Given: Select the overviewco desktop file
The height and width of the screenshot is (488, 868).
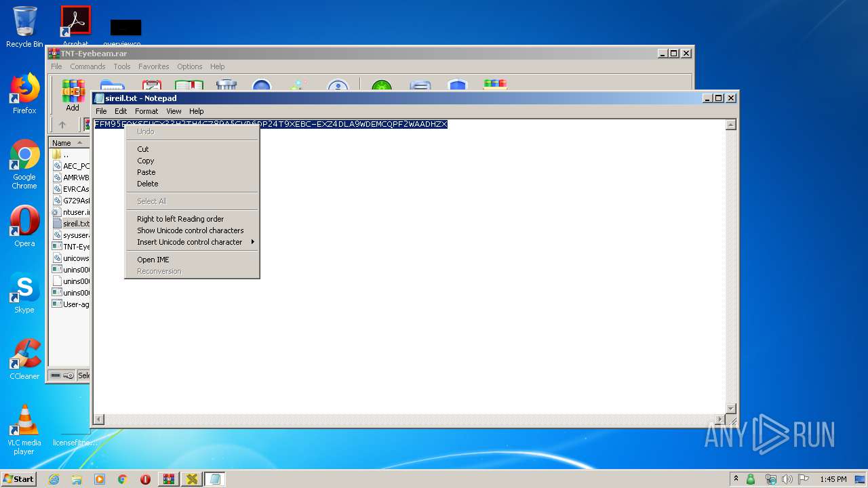Looking at the screenshot, I should pos(125,31).
